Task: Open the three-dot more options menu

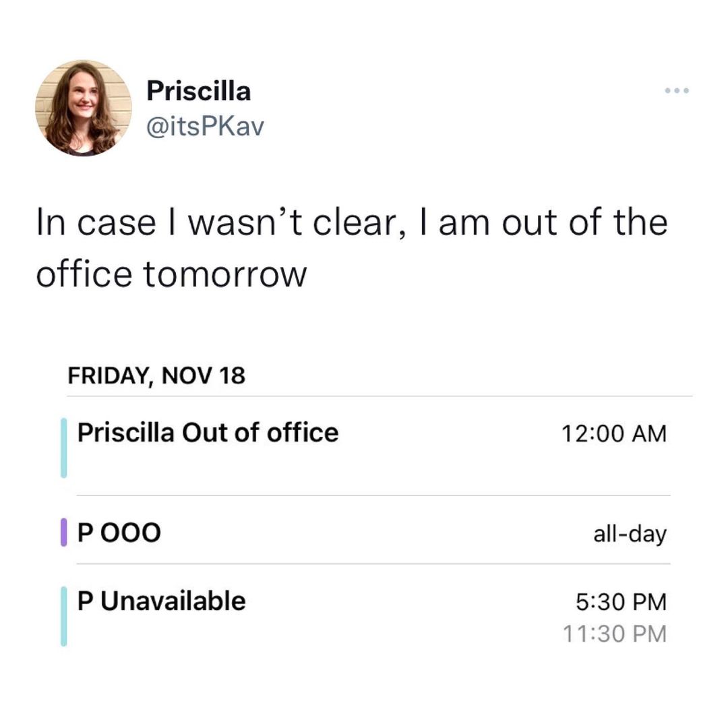Action: click(676, 90)
